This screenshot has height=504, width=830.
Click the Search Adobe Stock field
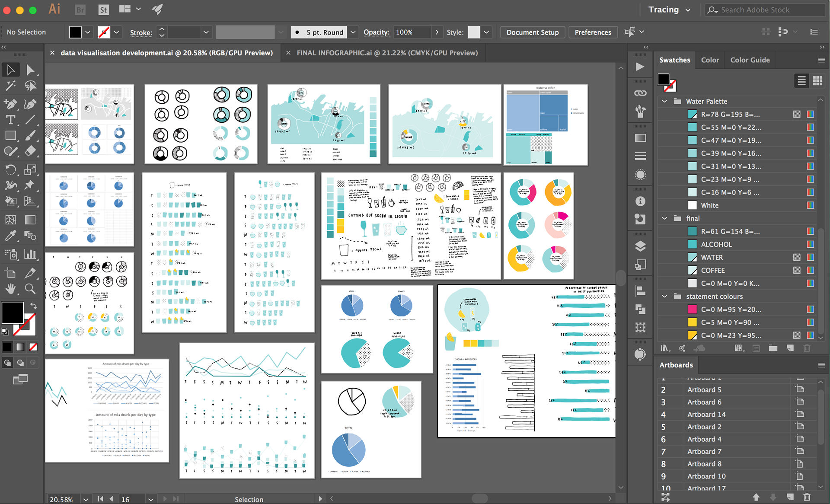[765, 10]
